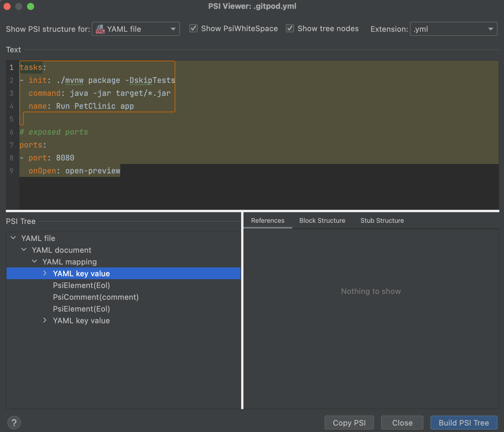Switch to the Stub Structure tab

tap(382, 221)
